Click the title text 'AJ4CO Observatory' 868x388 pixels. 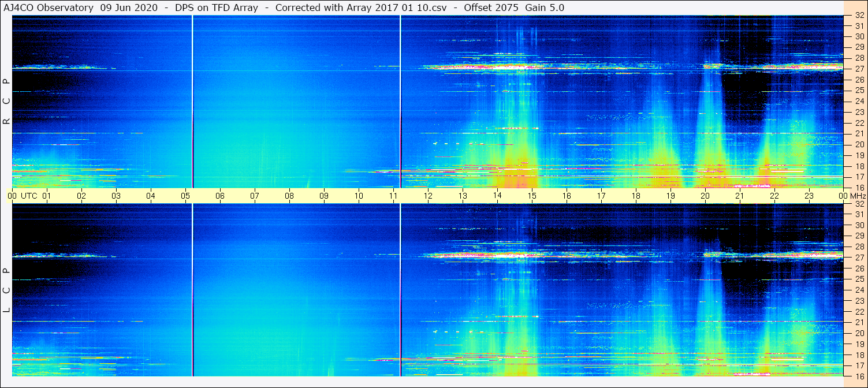[49, 8]
